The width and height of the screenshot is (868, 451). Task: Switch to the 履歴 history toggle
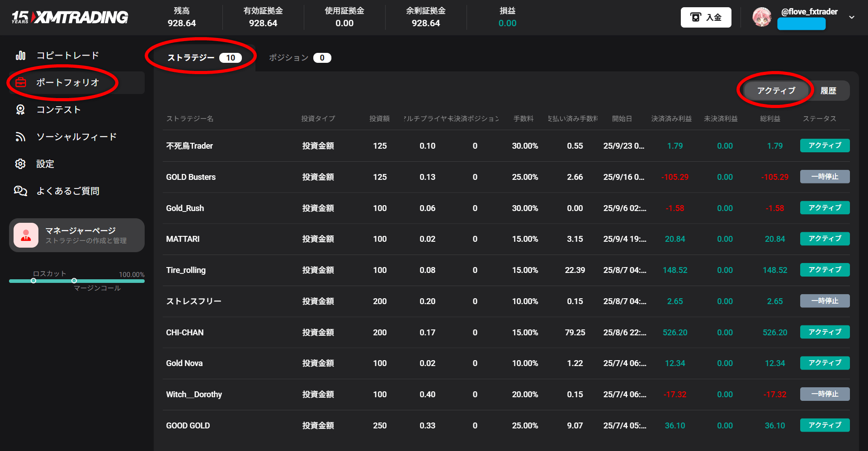click(828, 91)
